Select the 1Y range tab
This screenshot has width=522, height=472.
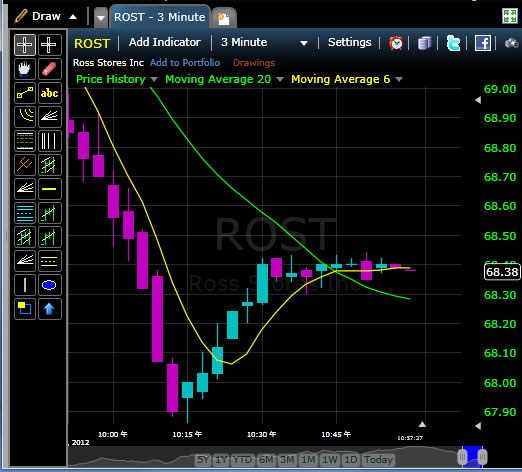click(x=221, y=460)
